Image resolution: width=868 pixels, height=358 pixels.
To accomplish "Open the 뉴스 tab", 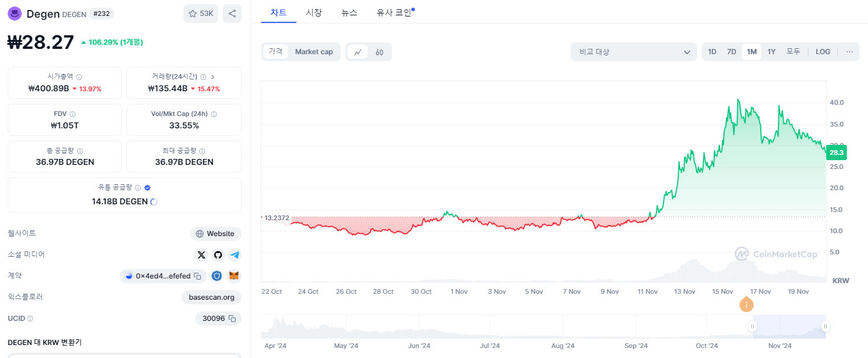I will pos(349,12).
